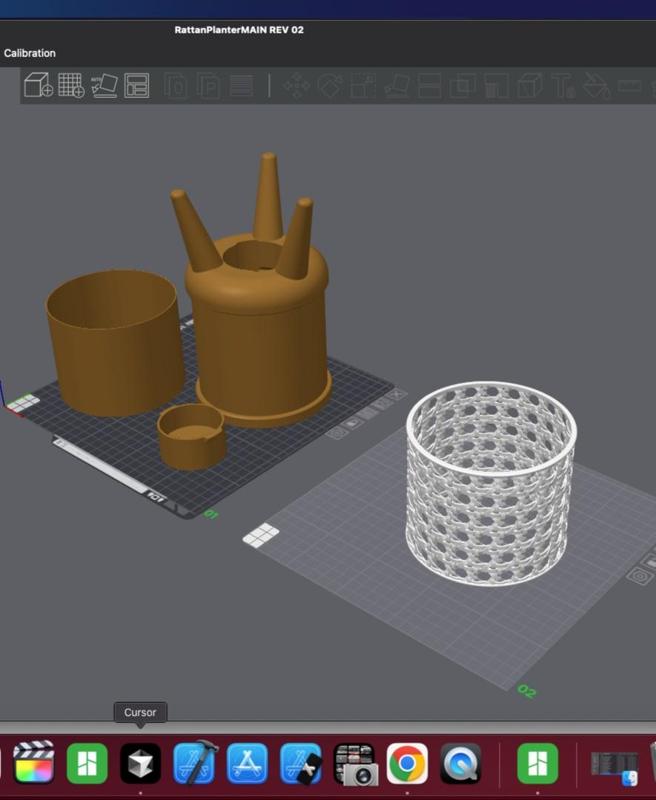Viewport: 656px width, 800px height.
Task: Open the App Store from the dock
Action: (247, 763)
